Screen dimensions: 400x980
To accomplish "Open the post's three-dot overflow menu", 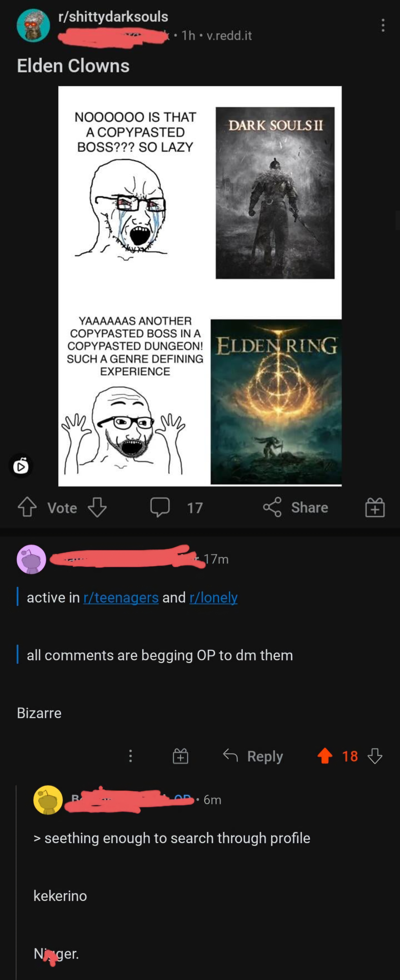I will point(383,25).
